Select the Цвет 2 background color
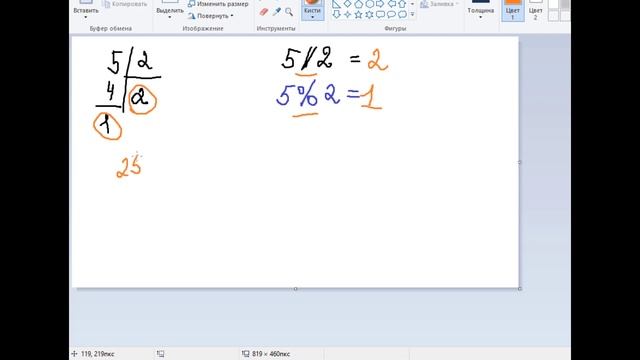The height and width of the screenshot is (360, 640). click(536, 10)
